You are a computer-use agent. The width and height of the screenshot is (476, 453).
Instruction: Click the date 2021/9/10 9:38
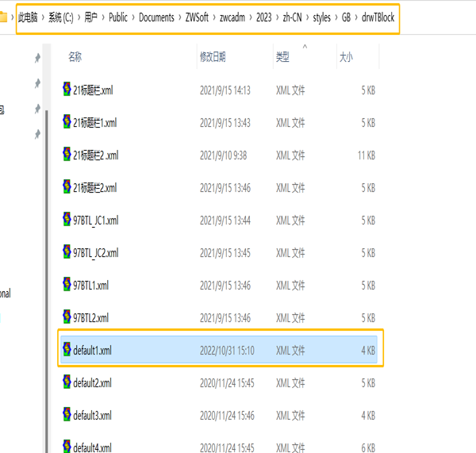(223, 155)
